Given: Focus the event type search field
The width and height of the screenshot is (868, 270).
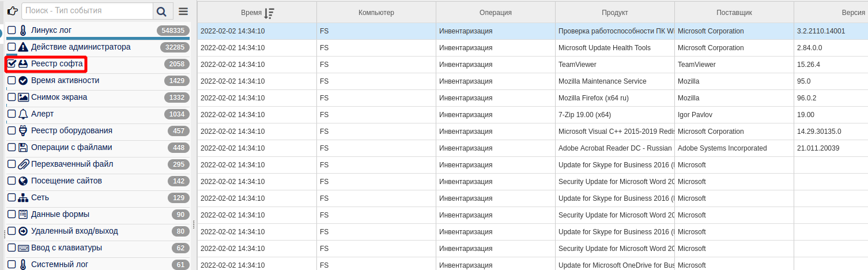Looking at the screenshot, I should point(86,11).
